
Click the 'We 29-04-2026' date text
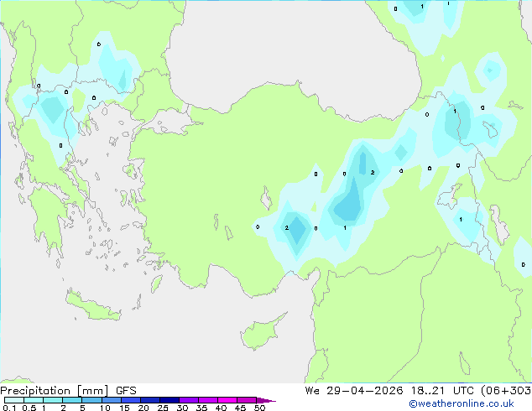354,390
